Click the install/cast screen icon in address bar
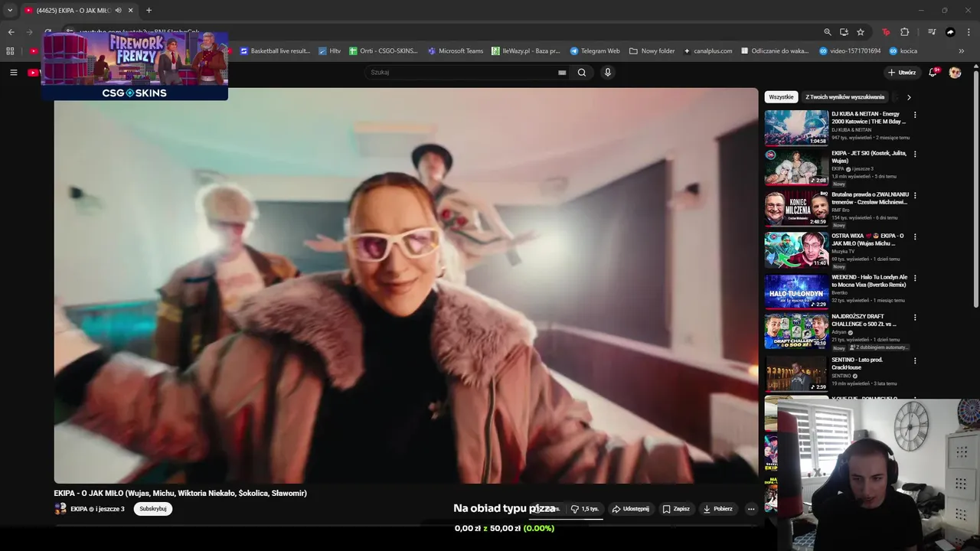980x551 pixels. coord(844,32)
